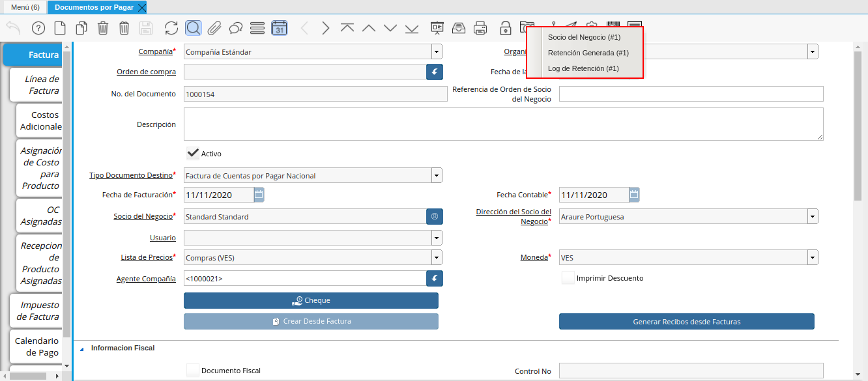Open the chat bubbles icon

point(236,28)
